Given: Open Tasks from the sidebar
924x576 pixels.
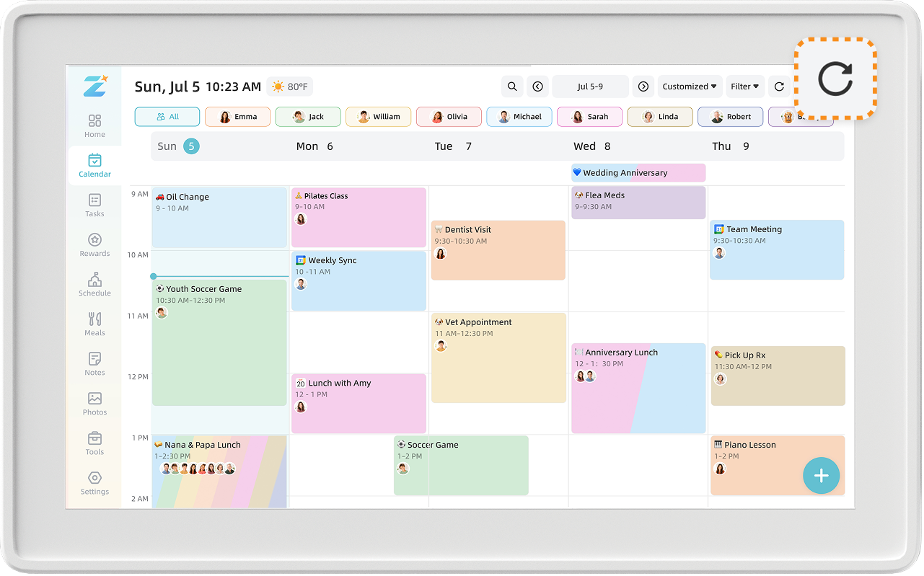Looking at the screenshot, I should [x=94, y=205].
